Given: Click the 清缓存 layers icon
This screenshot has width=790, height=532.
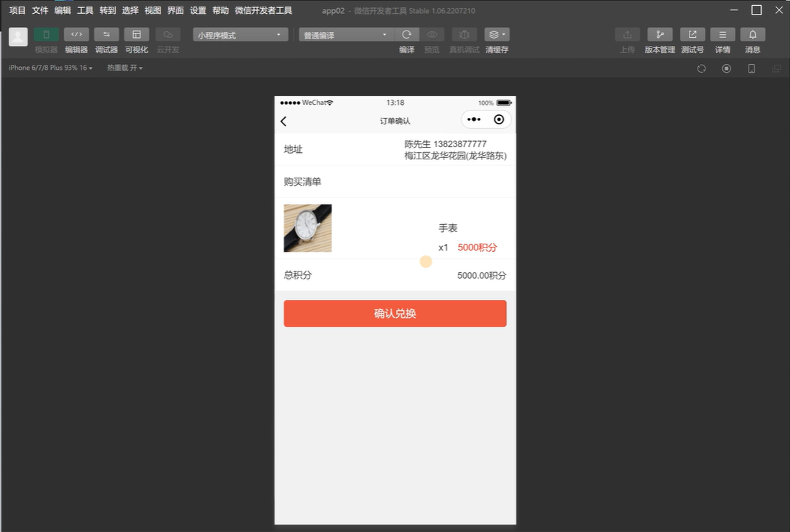Looking at the screenshot, I should [497, 35].
